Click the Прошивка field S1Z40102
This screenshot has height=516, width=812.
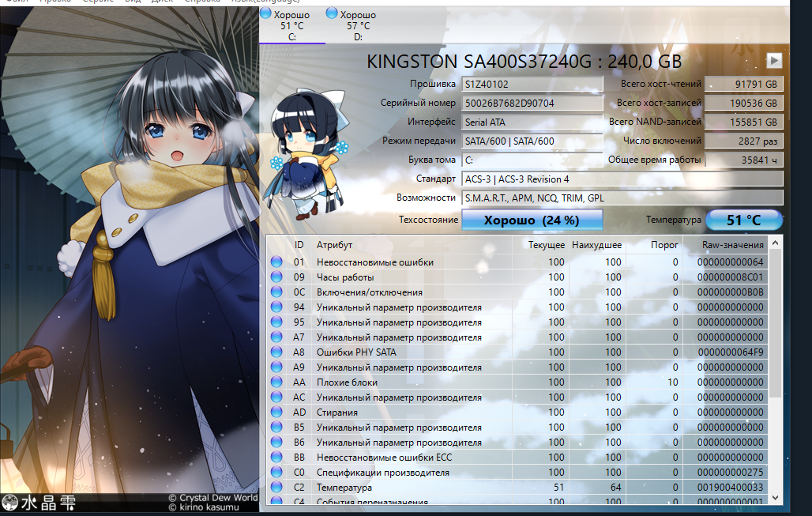[532, 84]
